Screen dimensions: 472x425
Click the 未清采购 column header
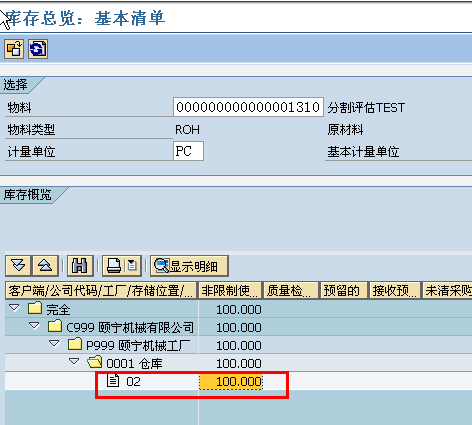[447, 291]
